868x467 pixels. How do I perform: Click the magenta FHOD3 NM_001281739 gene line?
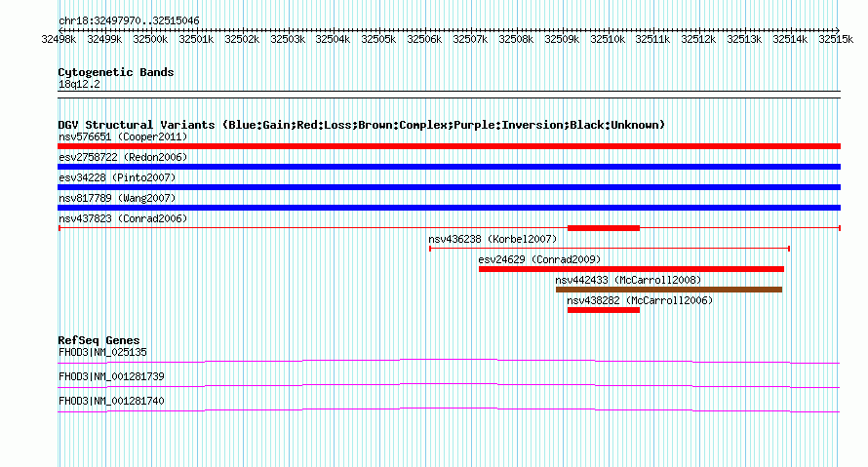(449, 386)
